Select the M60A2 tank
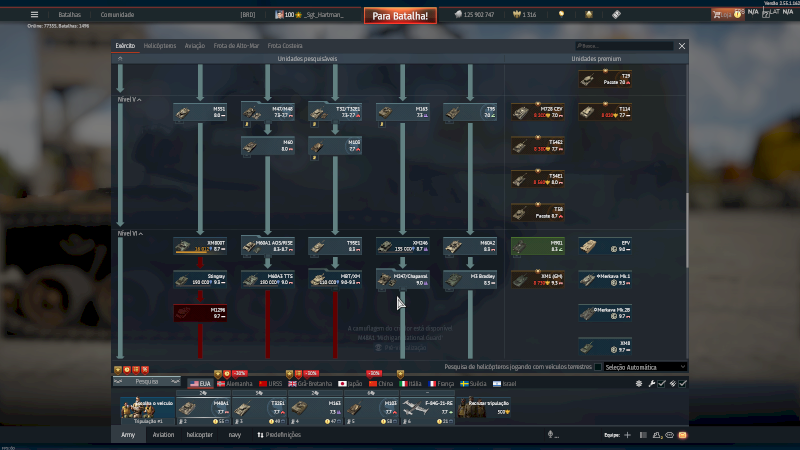The width and height of the screenshot is (800, 450). [x=470, y=246]
